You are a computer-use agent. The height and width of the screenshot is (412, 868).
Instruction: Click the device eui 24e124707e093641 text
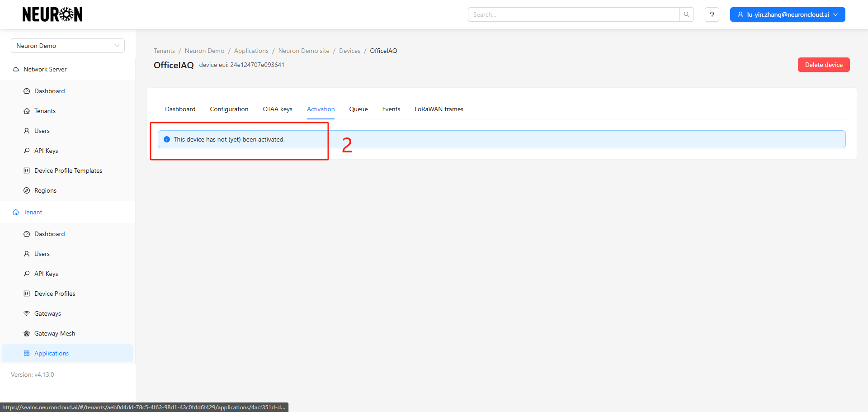point(242,65)
